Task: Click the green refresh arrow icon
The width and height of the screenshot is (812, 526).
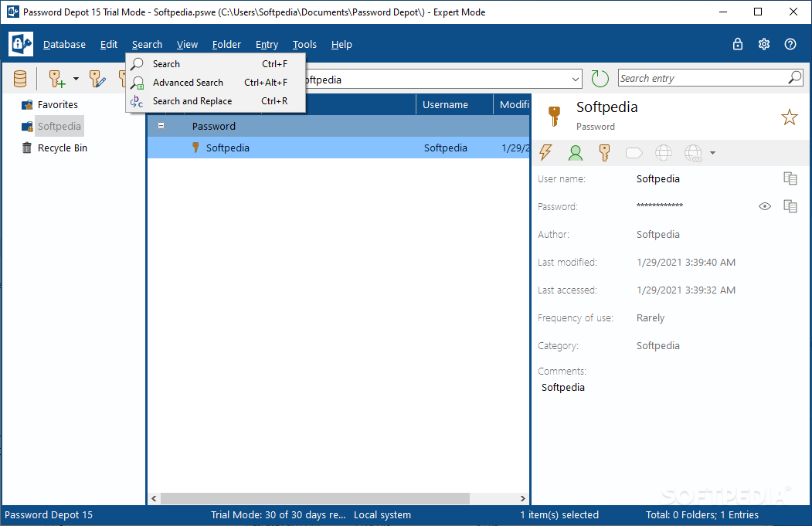Action: click(600, 79)
